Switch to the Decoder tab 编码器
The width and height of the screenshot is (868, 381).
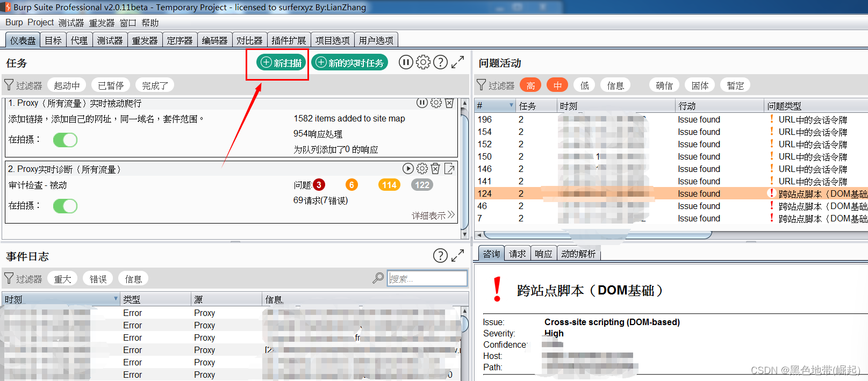(214, 40)
